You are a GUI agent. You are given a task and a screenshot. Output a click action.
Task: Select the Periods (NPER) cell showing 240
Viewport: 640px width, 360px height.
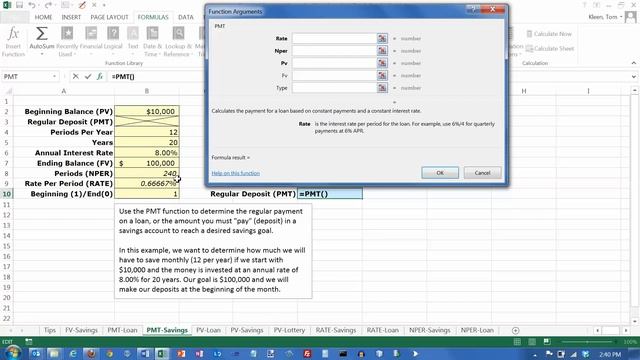[x=147, y=173]
